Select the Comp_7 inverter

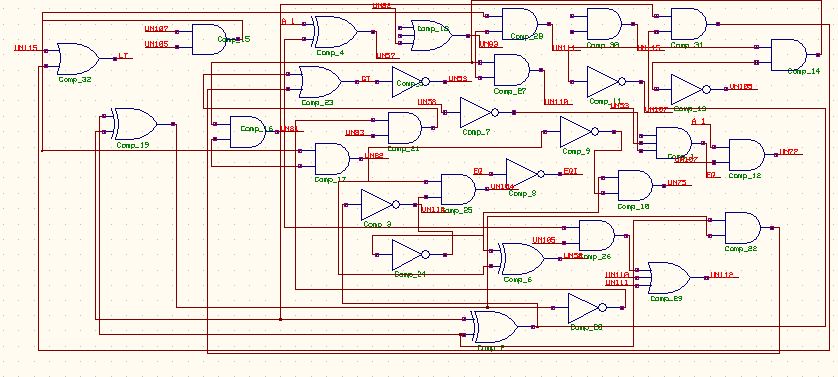[x=479, y=112]
